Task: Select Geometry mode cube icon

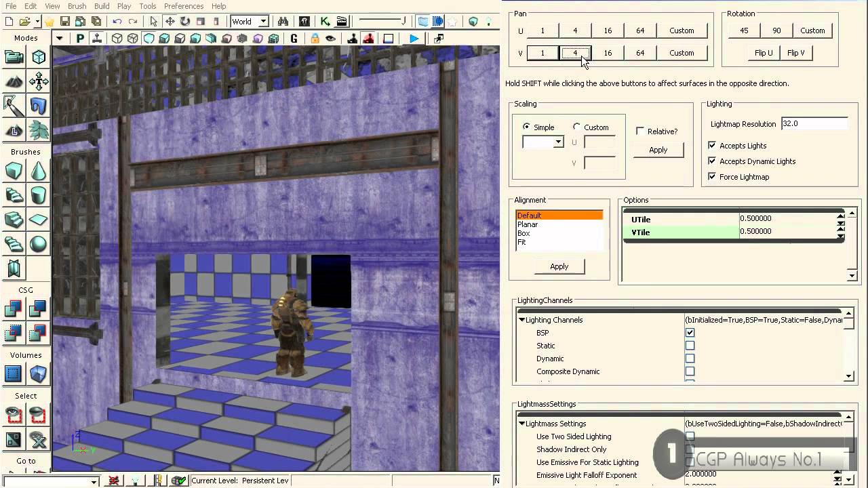Action: [x=39, y=58]
